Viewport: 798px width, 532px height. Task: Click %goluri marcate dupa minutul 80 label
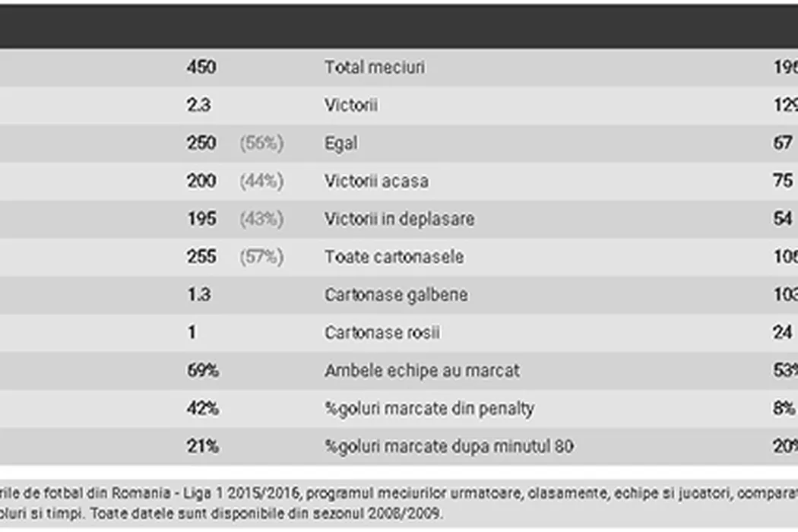point(448,446)
